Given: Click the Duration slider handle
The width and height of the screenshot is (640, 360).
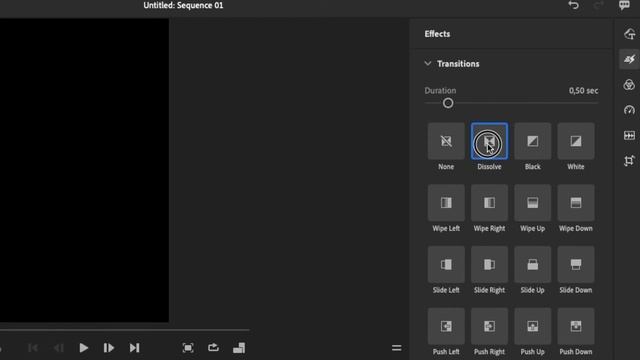Looking at the screenshot, I should (448, 103).
